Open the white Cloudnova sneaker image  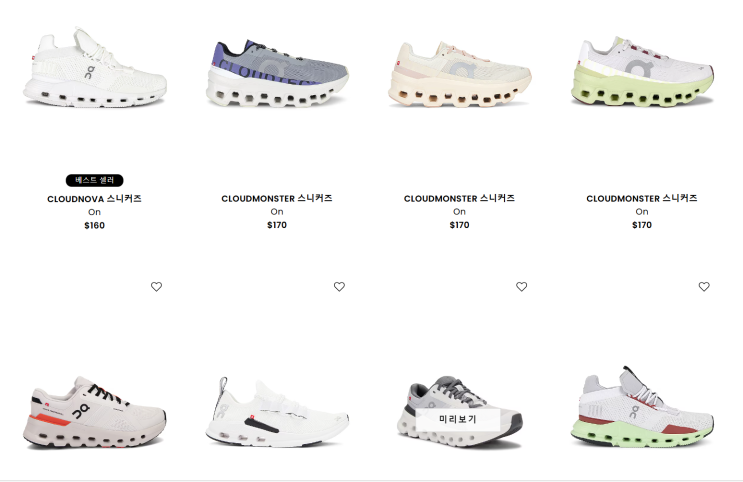(95, 68)
